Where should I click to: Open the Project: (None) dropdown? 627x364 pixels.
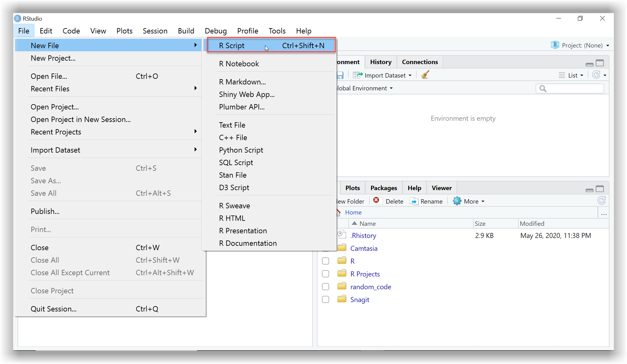pos(582,45)
